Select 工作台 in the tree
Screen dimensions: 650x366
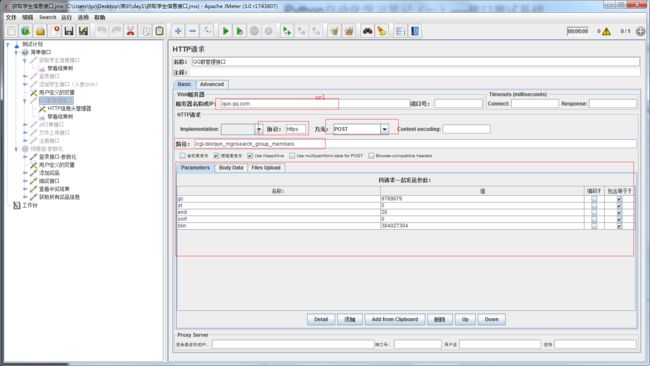coord(30,205)
